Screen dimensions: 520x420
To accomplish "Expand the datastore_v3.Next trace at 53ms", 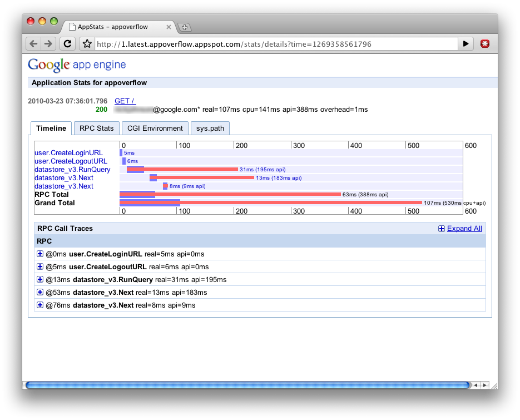I will click(40, 292).
